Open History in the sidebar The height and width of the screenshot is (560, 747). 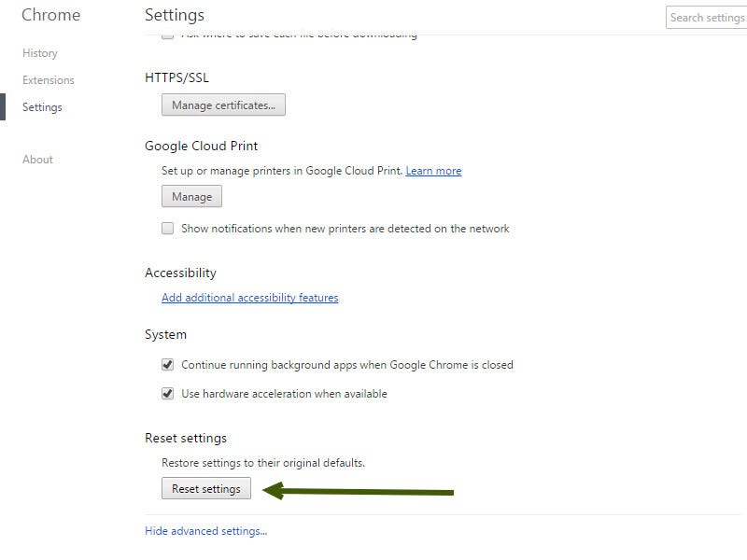coord(40,53)
